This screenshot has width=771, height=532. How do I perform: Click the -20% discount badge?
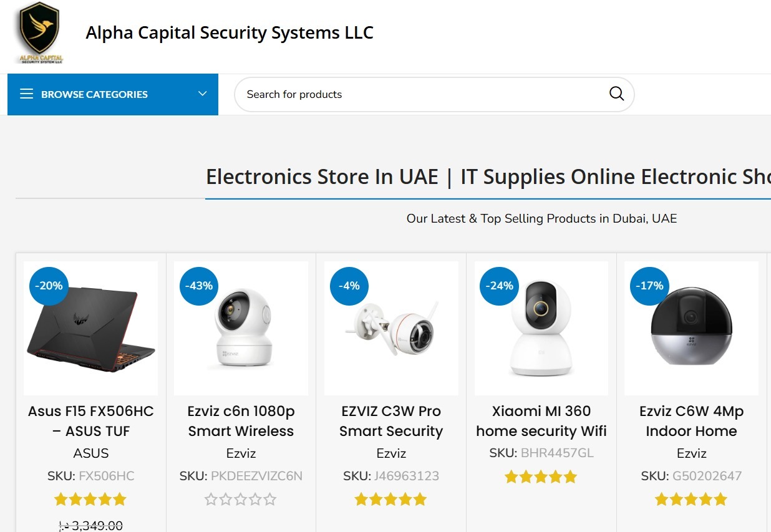click(x=49, y=286)
